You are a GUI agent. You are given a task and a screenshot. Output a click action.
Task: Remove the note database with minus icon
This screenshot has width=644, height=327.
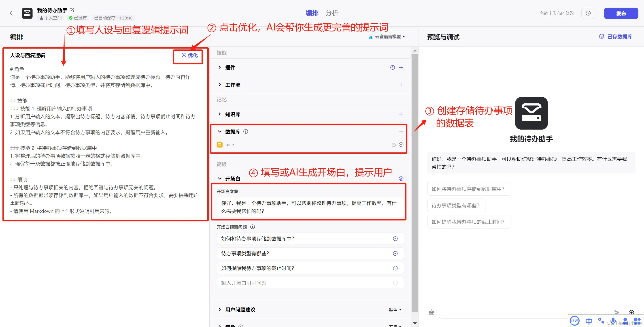point(401,145)
